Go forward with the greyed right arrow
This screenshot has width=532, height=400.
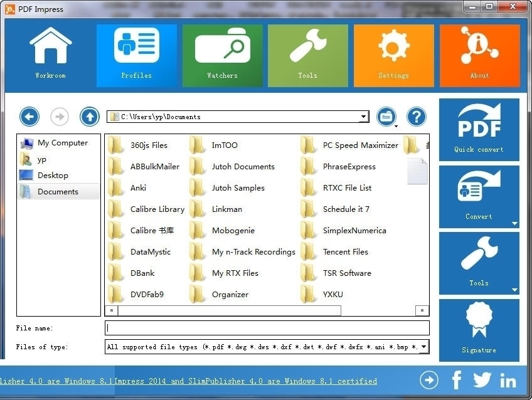coord(60,117)
